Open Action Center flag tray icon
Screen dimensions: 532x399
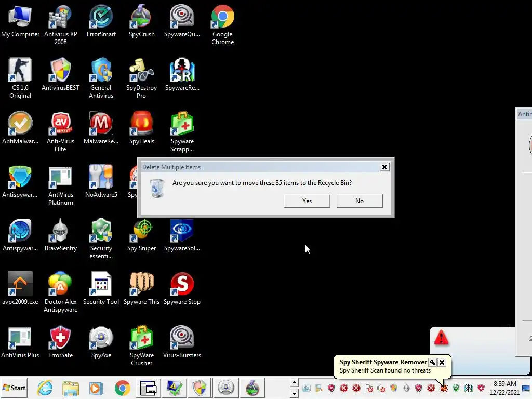tap(369, 388)
